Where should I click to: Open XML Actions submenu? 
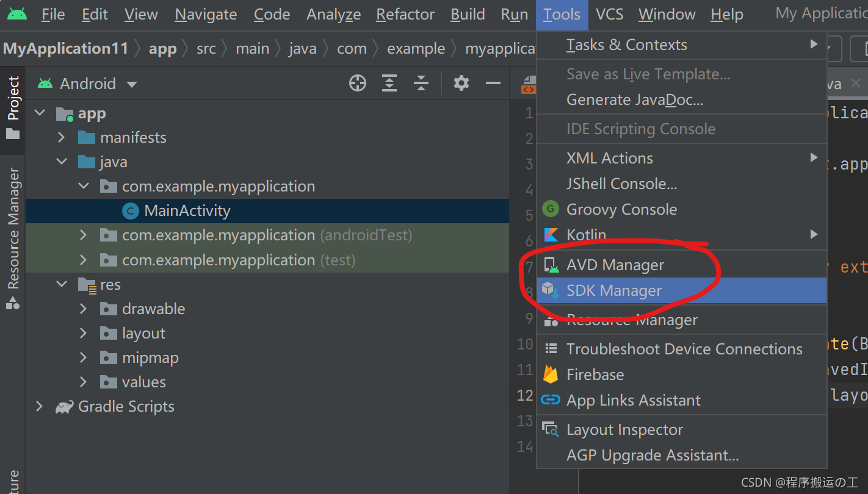tap(682, 158)
